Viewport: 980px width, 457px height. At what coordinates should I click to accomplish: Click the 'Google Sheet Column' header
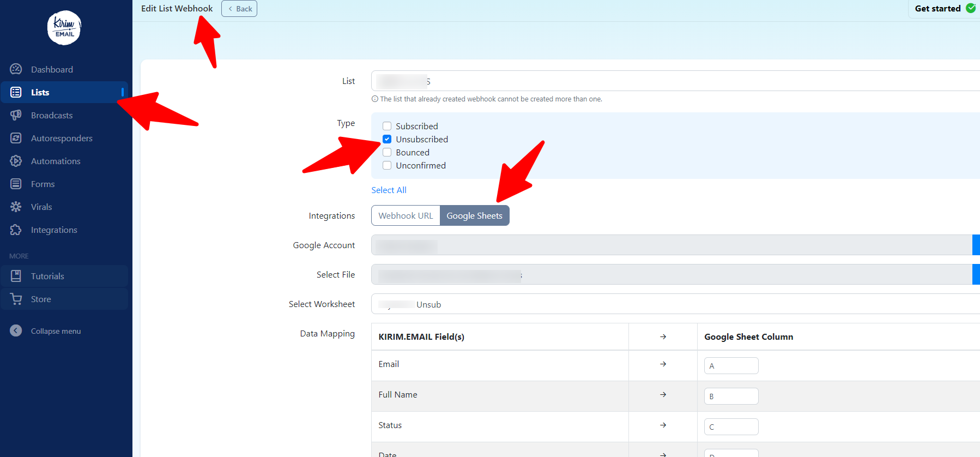(x=748, y=336)
